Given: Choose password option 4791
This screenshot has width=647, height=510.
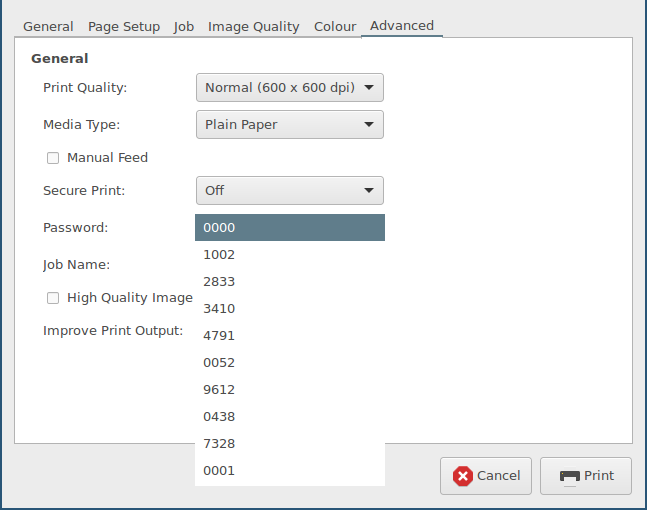Looking at the screenshot, I should 290,335.
